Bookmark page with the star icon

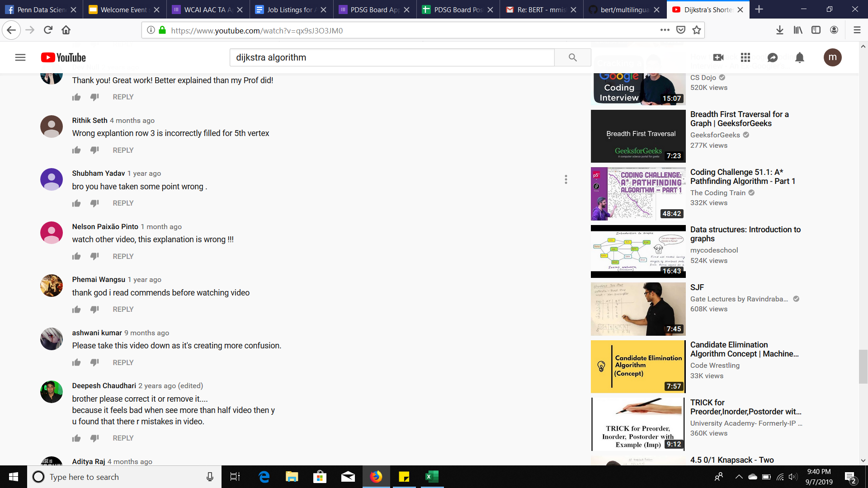697,30
